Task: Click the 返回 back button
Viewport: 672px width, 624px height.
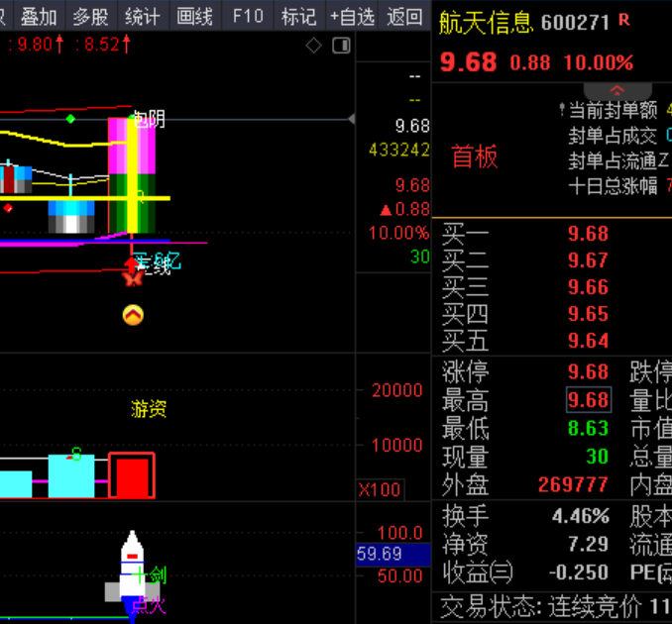Action: point(404,17)
